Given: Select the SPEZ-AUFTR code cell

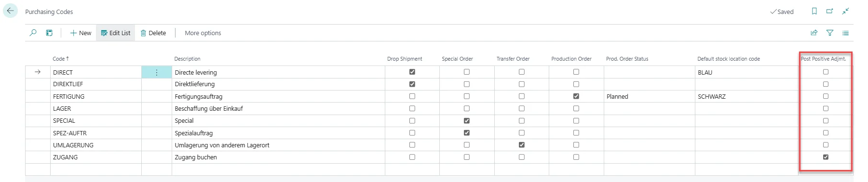Looking at the screenshot, I should click(x=95, y=133).
